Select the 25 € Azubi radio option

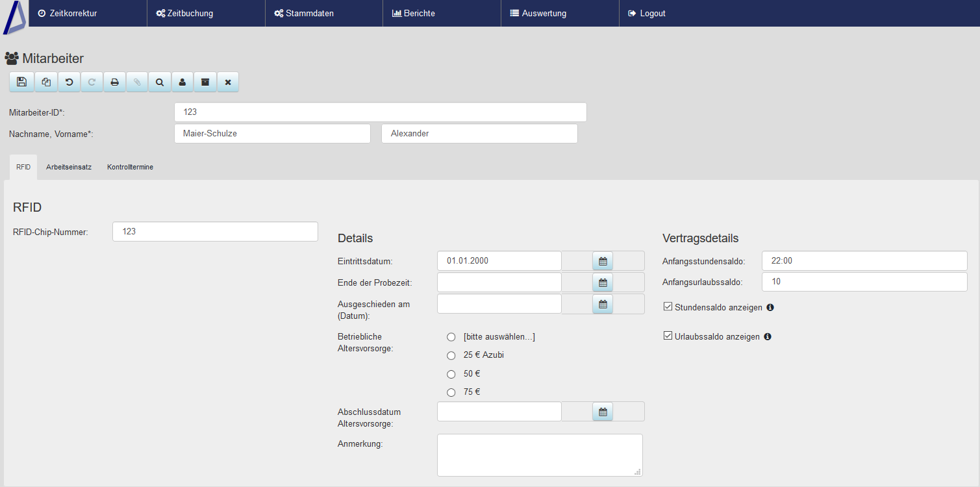[x=451, y=355]
